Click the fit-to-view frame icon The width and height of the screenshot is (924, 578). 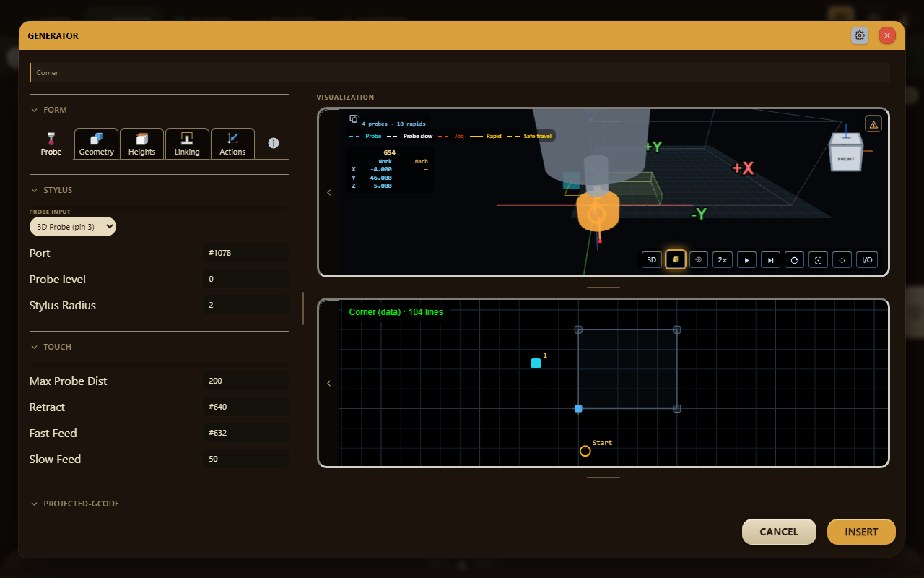pos(818,259)
